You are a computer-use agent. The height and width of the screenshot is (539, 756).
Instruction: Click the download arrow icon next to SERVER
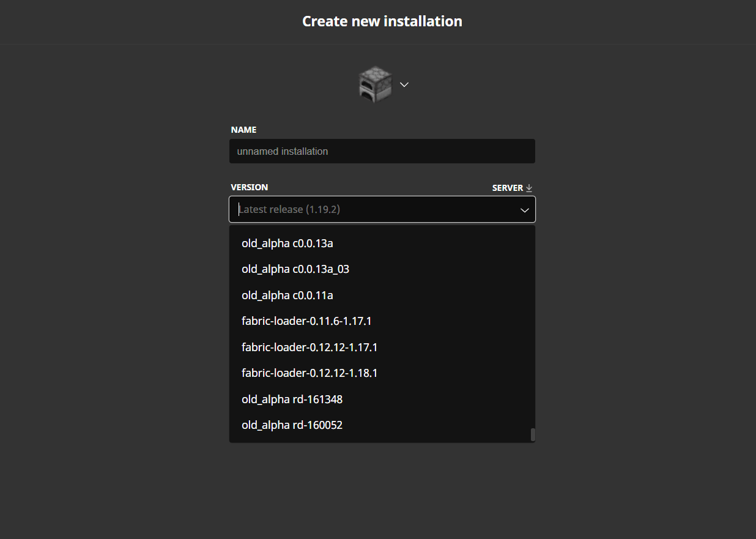pos(530,188)
